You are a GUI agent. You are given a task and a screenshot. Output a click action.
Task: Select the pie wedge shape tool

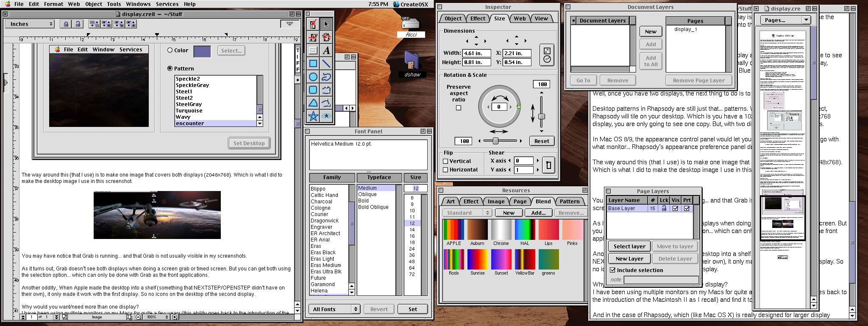coord(313,103)
